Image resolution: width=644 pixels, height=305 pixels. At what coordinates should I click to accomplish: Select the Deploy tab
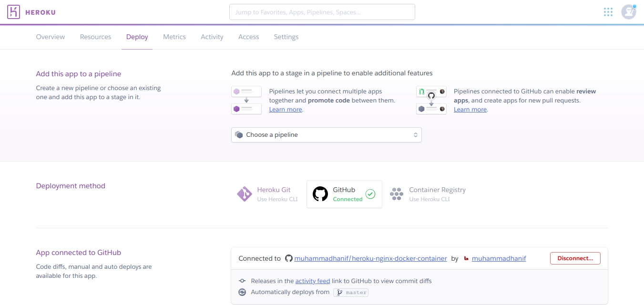click(x=137, y=37)
